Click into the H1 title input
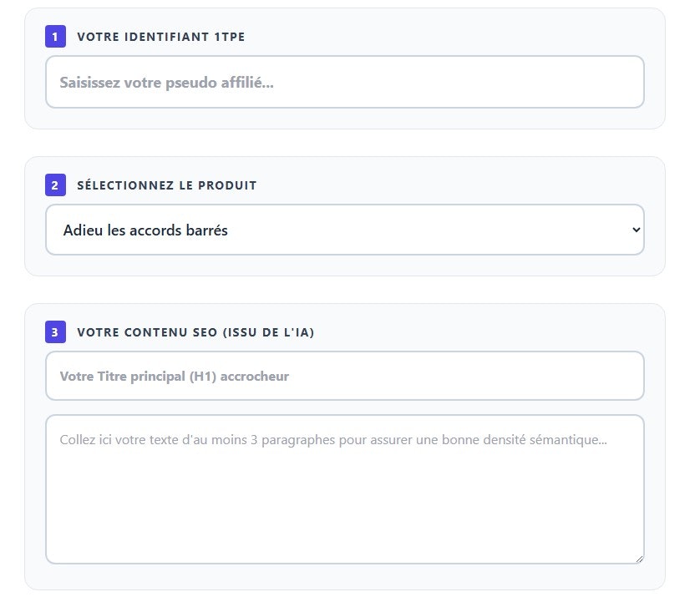700x602 pixels. click(344, 376)
